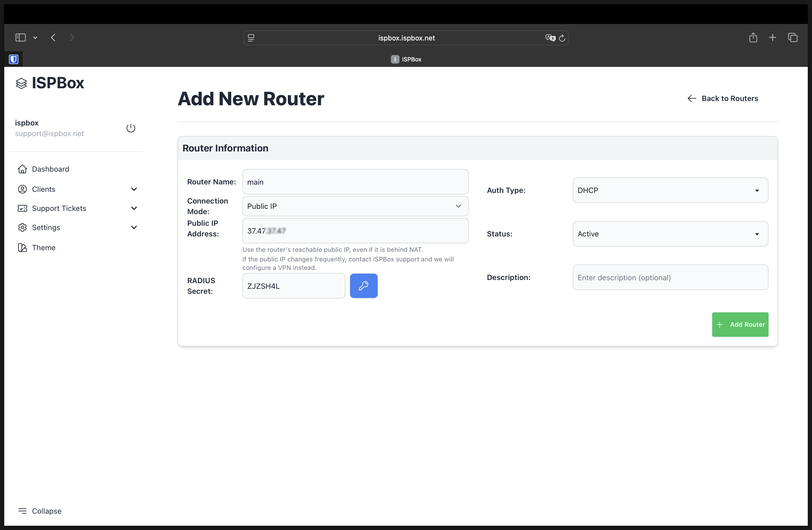812x530 pixels.
Task: Open the Dashboard menu item
Action: click(x=50, y=169)
